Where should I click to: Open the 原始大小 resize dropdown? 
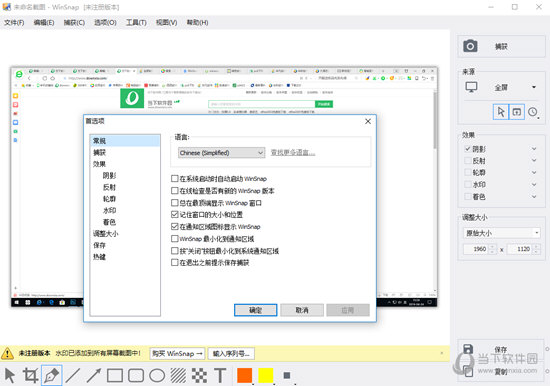tap(501, 233)
